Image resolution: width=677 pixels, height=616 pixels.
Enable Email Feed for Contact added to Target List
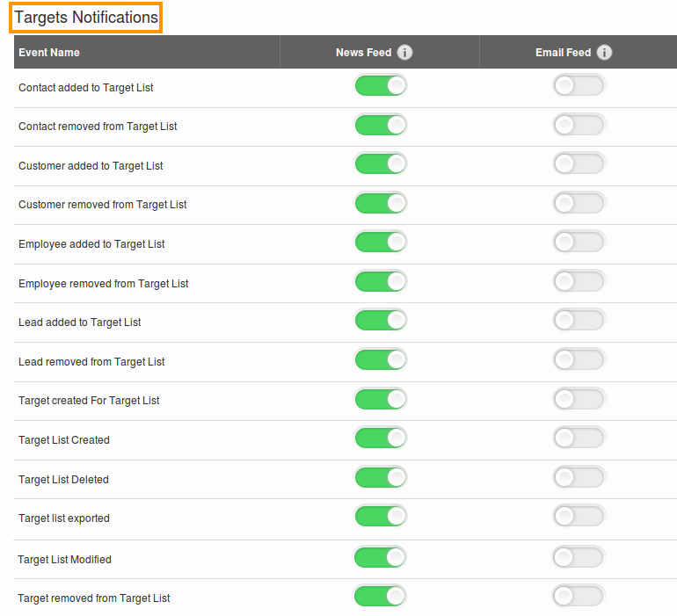tap(579, 86)
